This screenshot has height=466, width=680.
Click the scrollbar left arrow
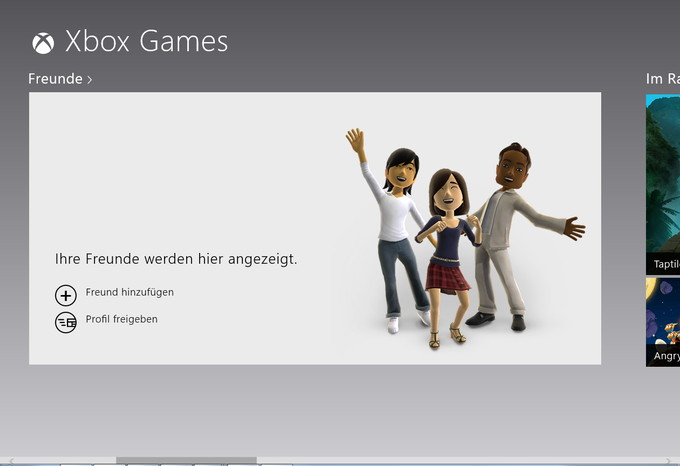(11, 461)
